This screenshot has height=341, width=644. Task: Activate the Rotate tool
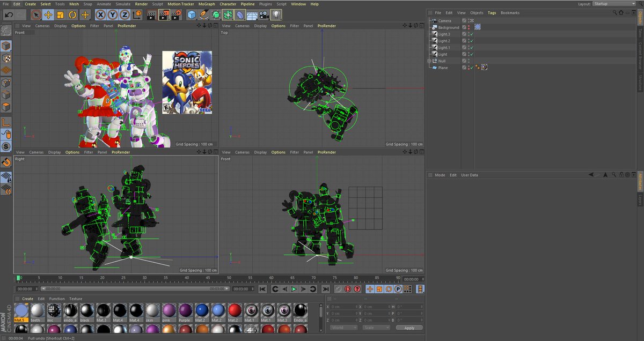point(72,14)
